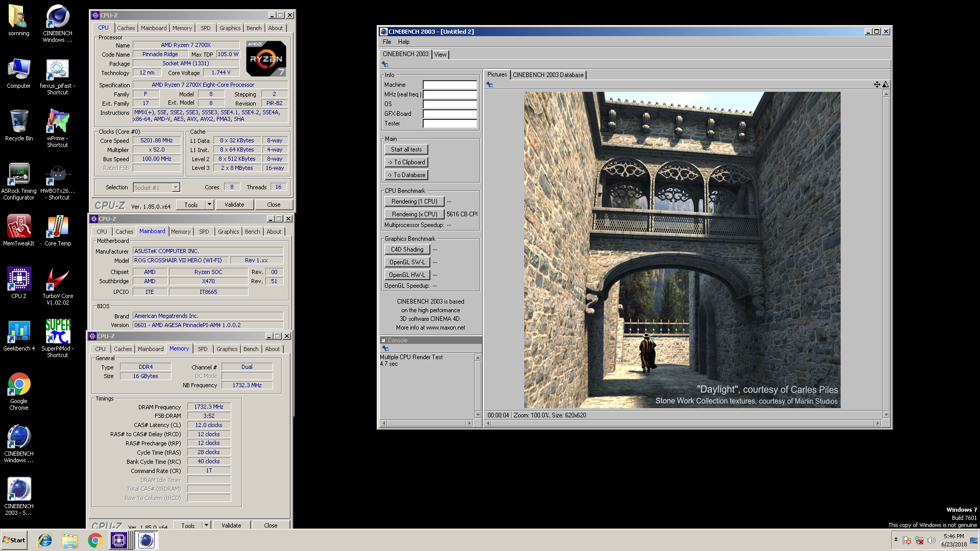Switch to the View tab in CINEBENCH

[x=440, y=55]
